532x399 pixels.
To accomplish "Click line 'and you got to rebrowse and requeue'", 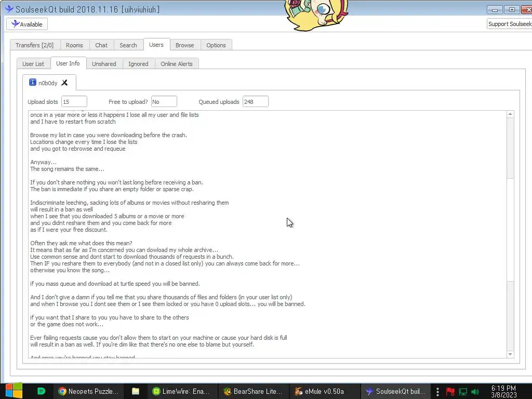I will pos(78,149).
